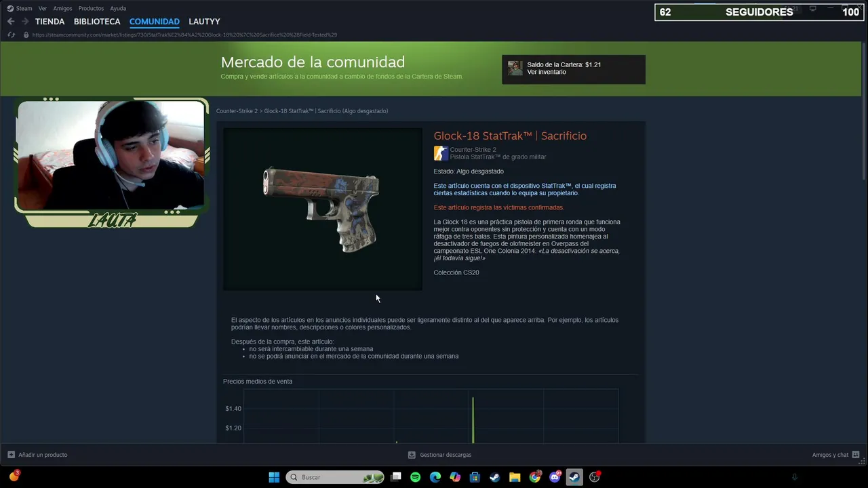The image size is (868, 488).
Task: Click the steamcommunity URL address
Action: 184,35
